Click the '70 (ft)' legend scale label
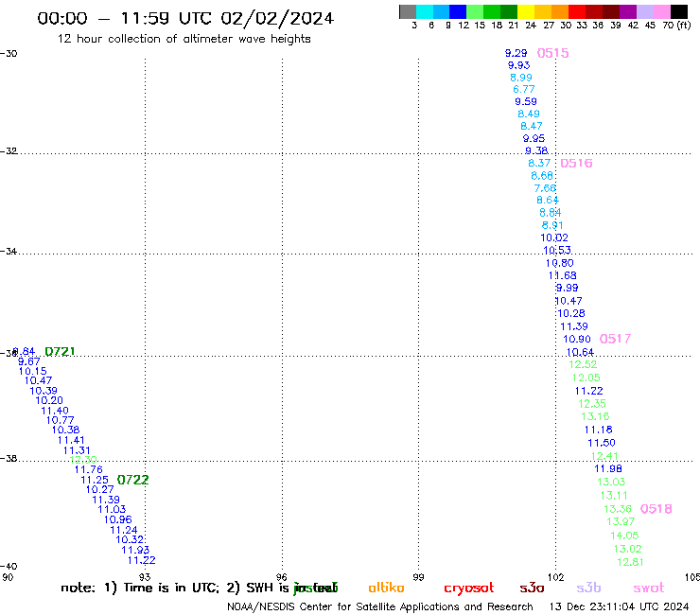 click(676, 26)
